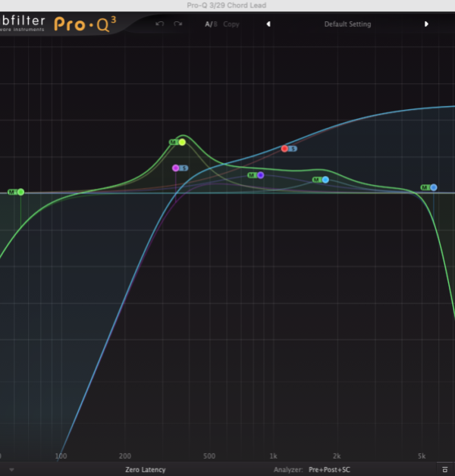Click the Undo arrow icon
This screenshot has height=476, width=455.
tap(159, 24)
